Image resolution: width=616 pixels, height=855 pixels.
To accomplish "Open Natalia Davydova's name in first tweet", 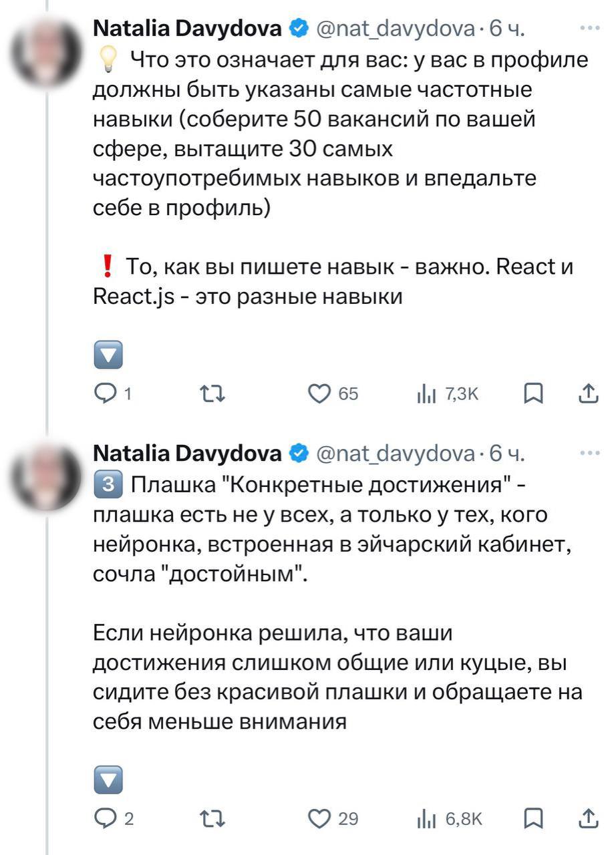I will 186,29.
